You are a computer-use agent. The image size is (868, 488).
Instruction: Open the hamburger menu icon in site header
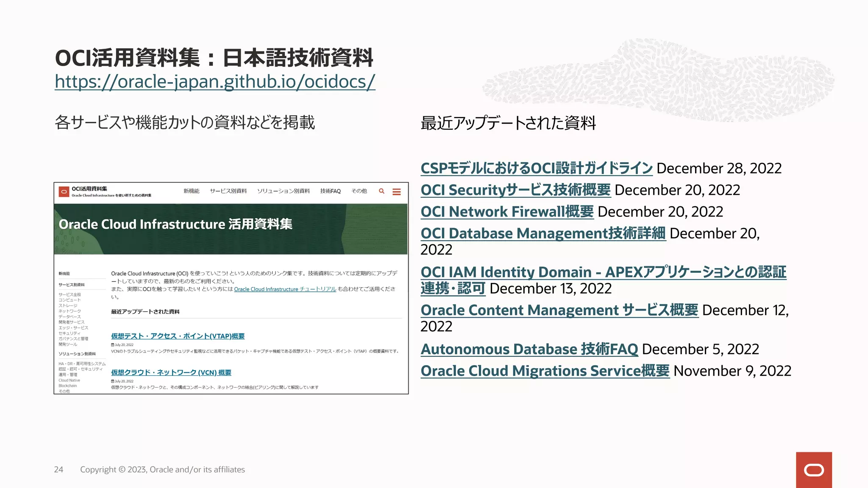397,192
